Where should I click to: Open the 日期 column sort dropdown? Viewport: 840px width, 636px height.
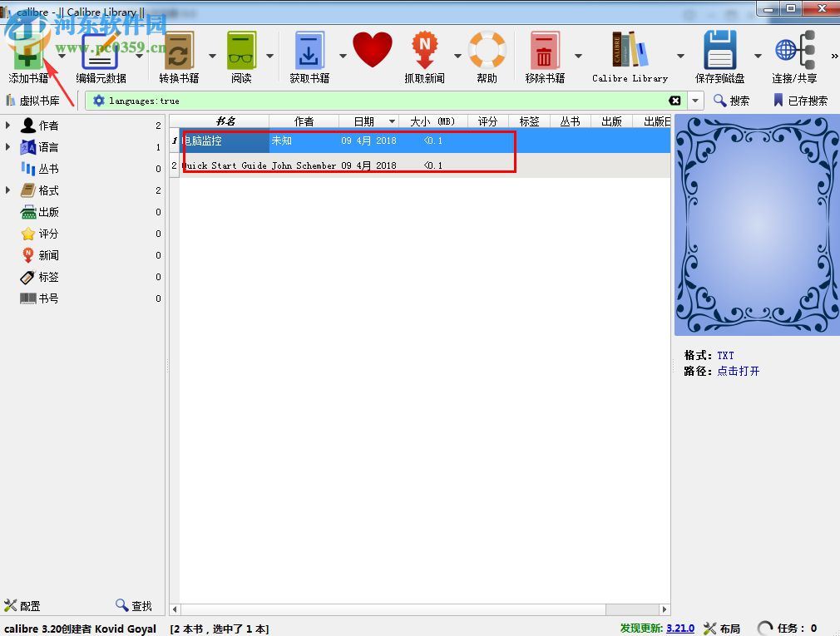[393, 121]
